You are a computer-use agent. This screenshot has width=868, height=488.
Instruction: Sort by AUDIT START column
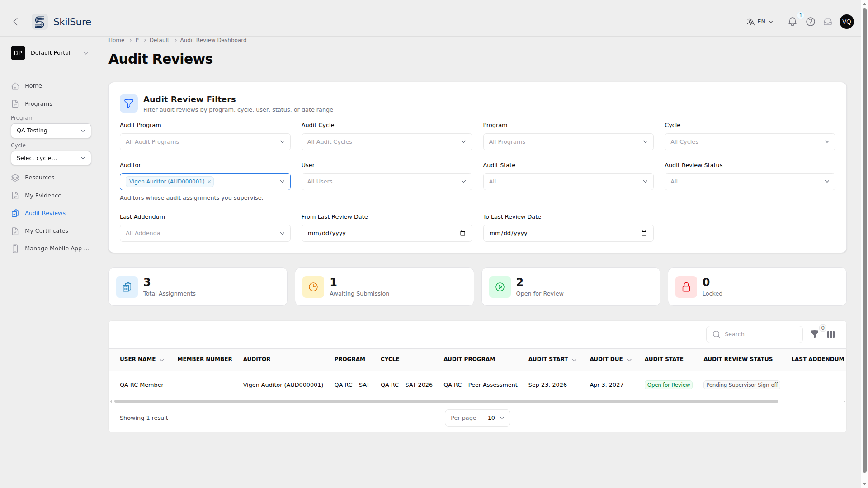coord(552,359)
